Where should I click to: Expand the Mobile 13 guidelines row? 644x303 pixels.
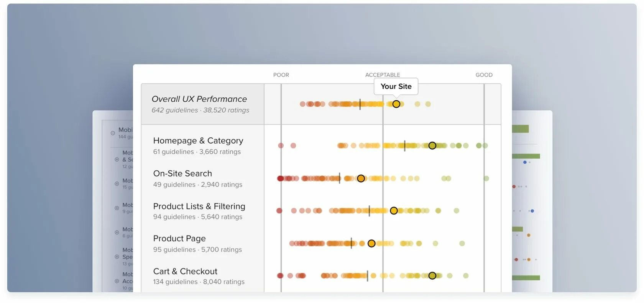coord(117,257)
